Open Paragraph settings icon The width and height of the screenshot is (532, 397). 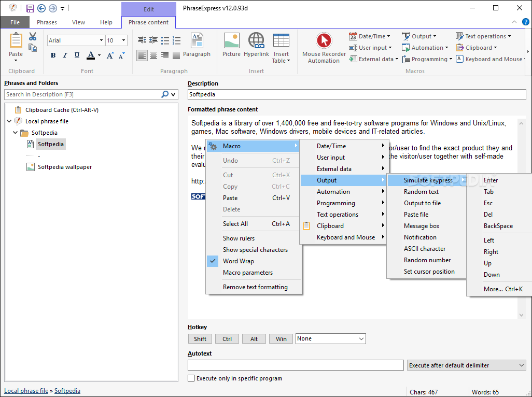(197, 45)
